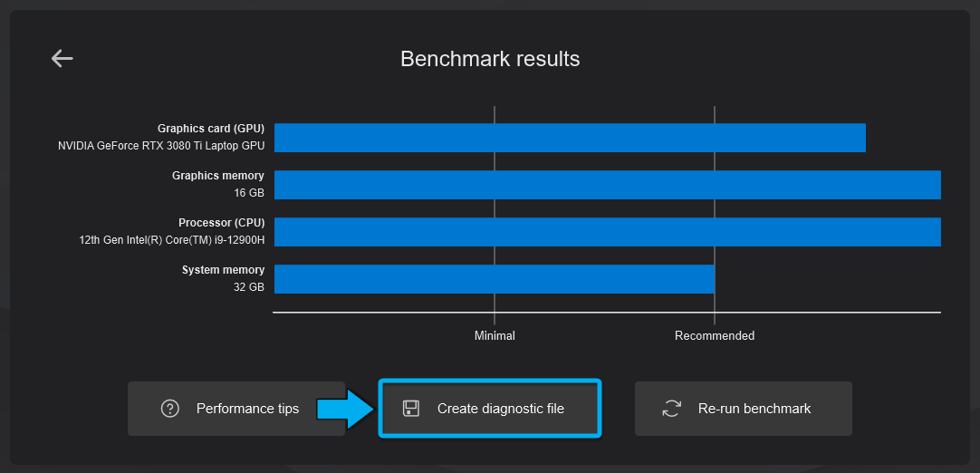Click the Processor (CPU) bar

coord(607,232)
